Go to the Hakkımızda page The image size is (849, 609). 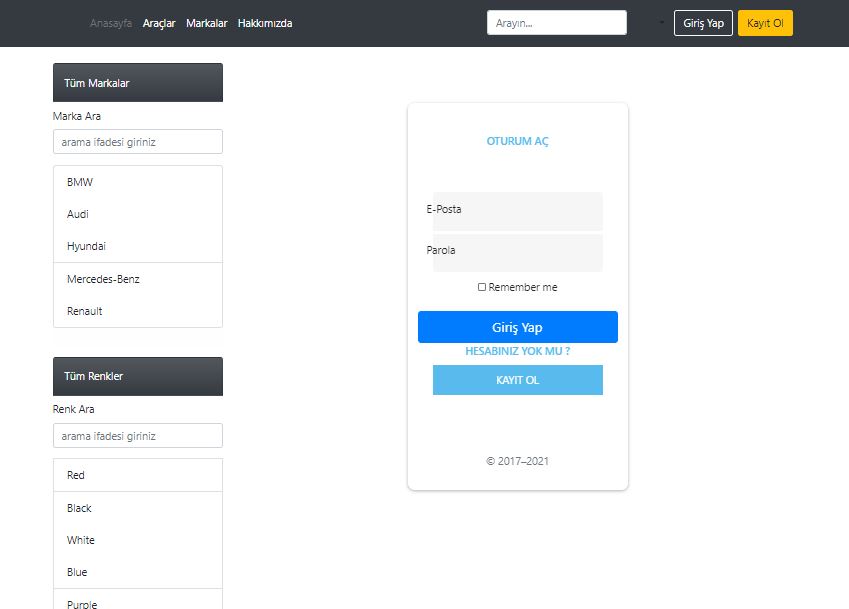264,22
